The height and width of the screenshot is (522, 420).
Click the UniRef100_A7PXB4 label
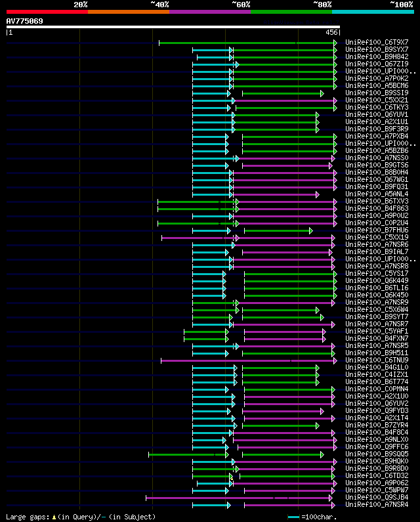(377, 136)
